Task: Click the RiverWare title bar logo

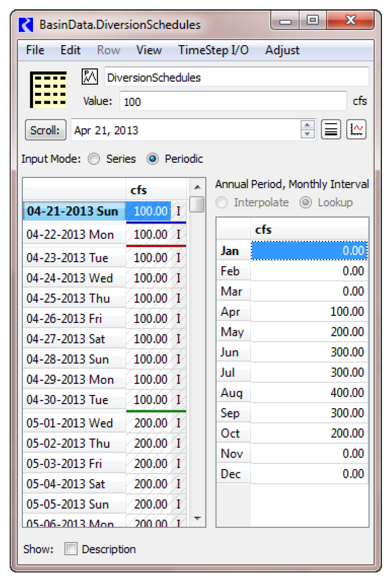Action: point(26,25)
